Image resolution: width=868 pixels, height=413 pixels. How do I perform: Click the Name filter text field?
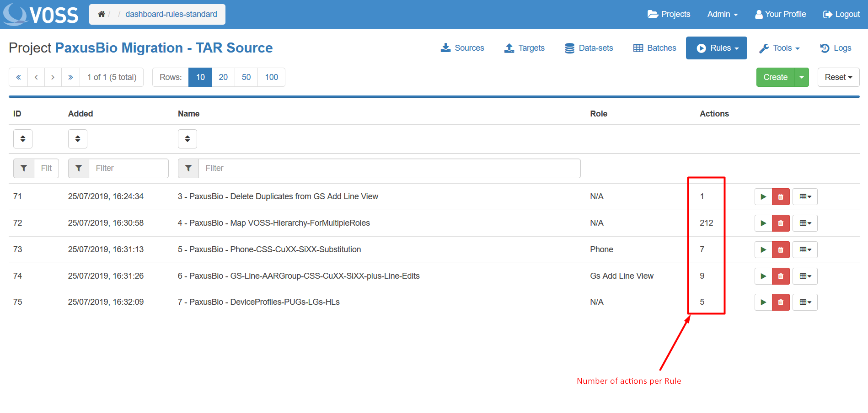coord(389,168)
